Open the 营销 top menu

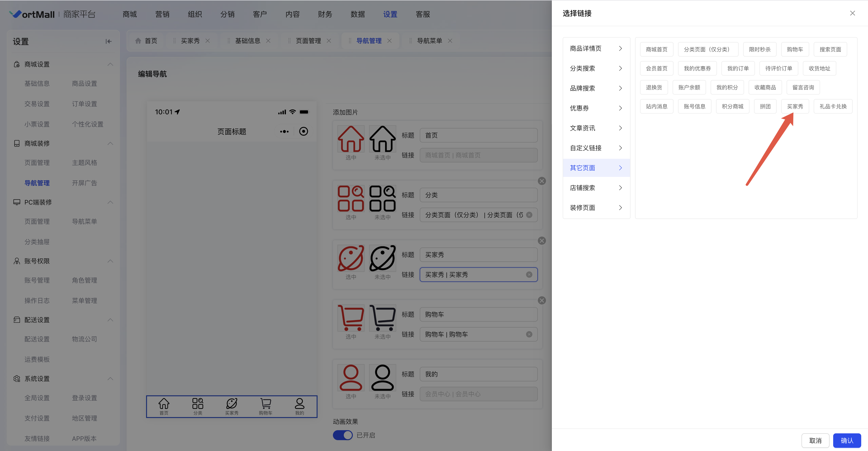click(x=162, y=14)
